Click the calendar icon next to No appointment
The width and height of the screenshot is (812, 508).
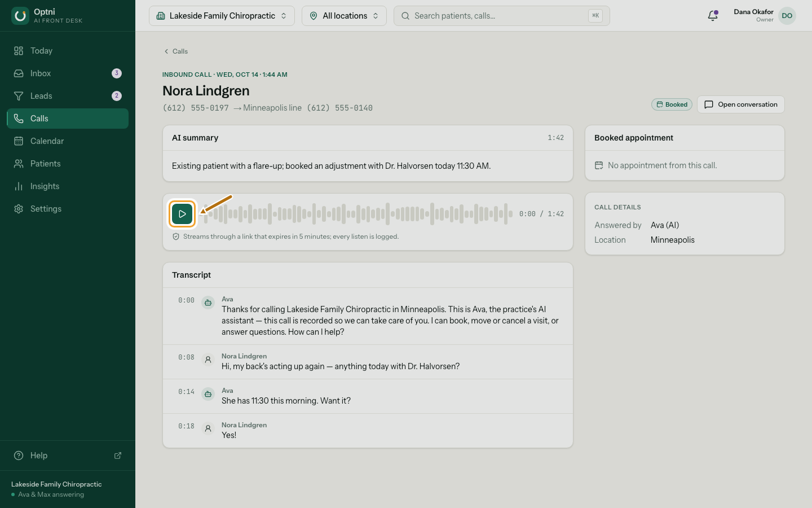[599, 165]
